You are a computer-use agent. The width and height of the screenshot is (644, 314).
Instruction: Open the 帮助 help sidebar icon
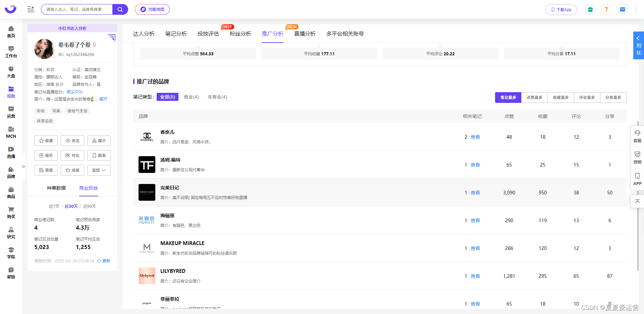[x=11, y=273]
